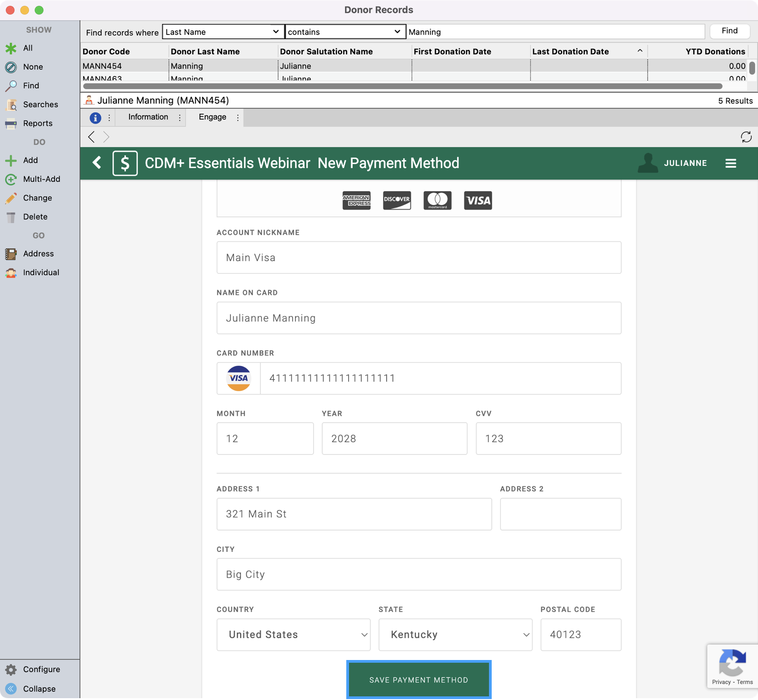Viewport: 758px width, 700px height.
Task: Expand the Country United States dropdown
Action: [294, 635]
